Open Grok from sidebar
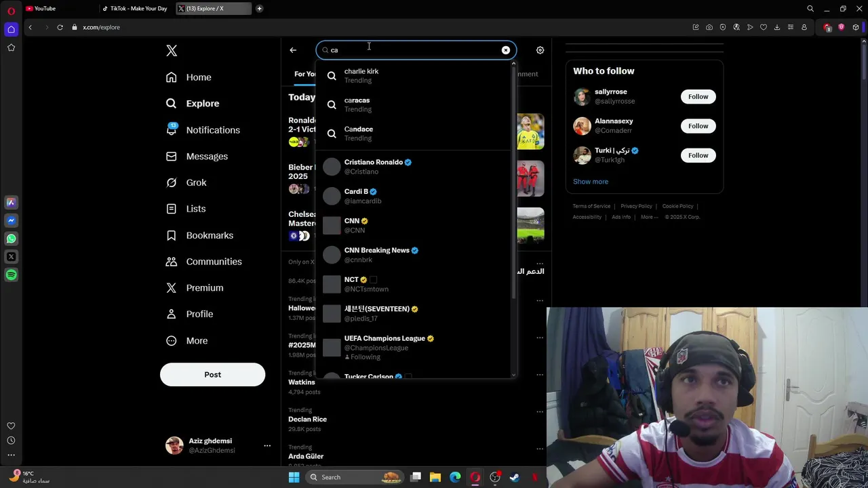Image resolution: width=868 pixels, height=488 pixels. point(186,182)
